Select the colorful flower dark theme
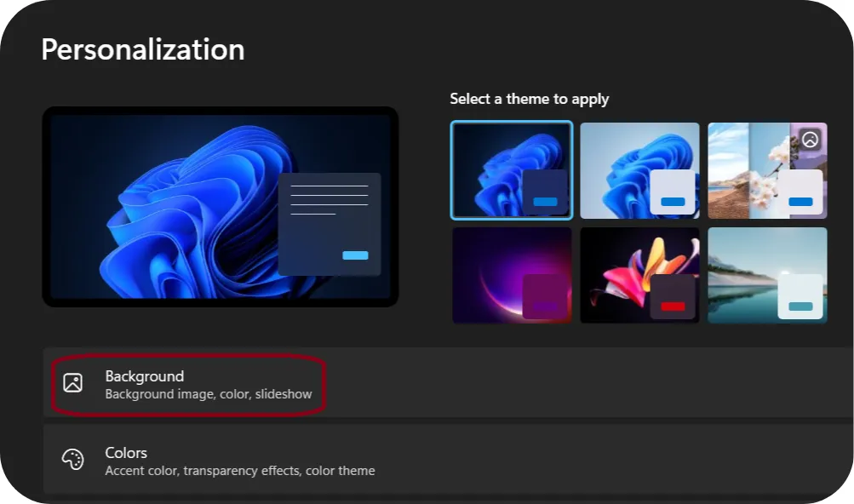The width and height of the screenshot is (854, 504). [639, 276]
